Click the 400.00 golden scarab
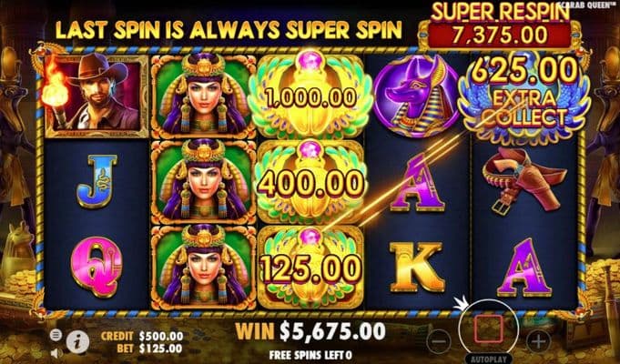620x364 pixels. tap(310, 182)
